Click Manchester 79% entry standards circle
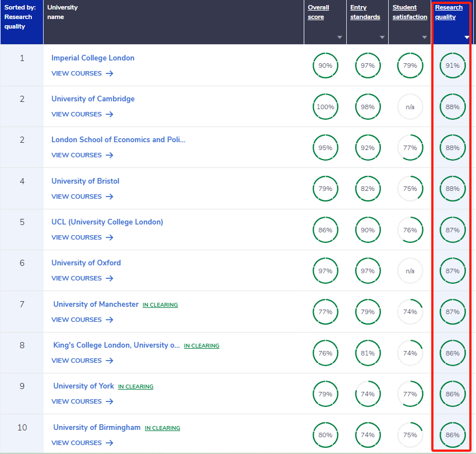The image size is (476, 454). [367, 312]
